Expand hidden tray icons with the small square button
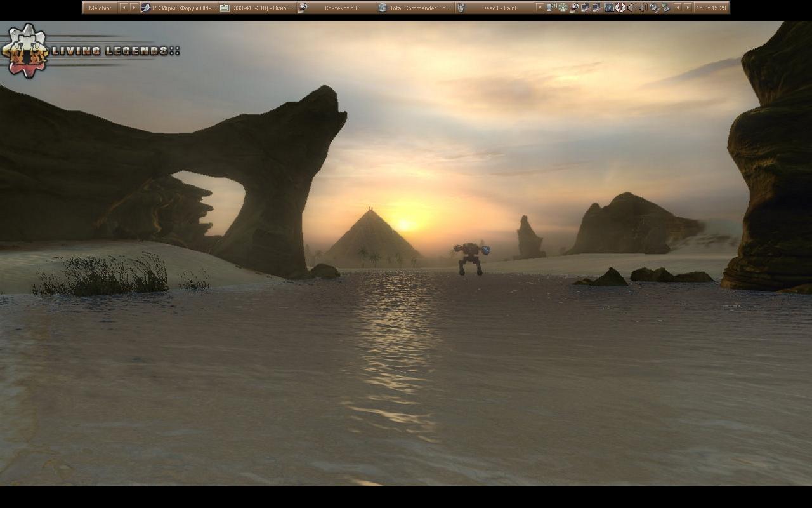This screenshot has height=508, width=812. pyautogui.click(x=540, y=8)
